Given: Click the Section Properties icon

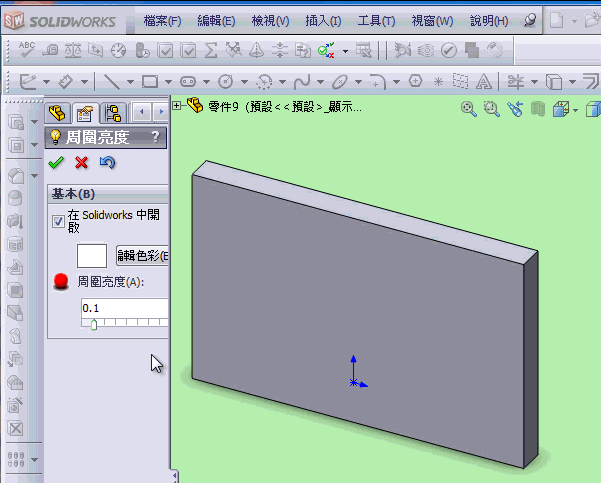Looking at the screenshot, I should point(95,50).
